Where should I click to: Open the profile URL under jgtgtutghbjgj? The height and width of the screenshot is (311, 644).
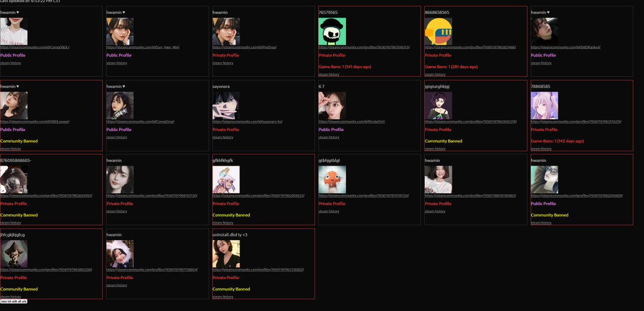pos(470,121)
